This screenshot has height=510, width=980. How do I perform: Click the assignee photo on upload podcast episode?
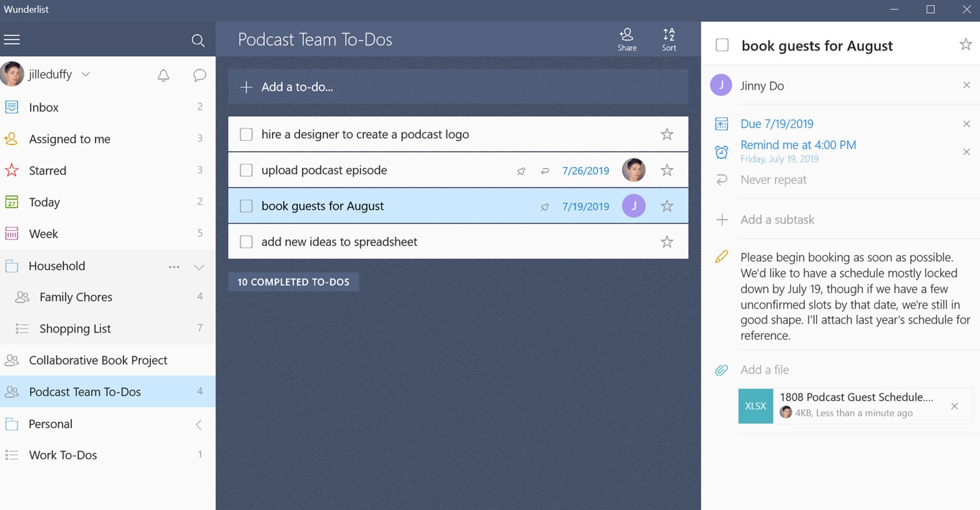point(633,170)
